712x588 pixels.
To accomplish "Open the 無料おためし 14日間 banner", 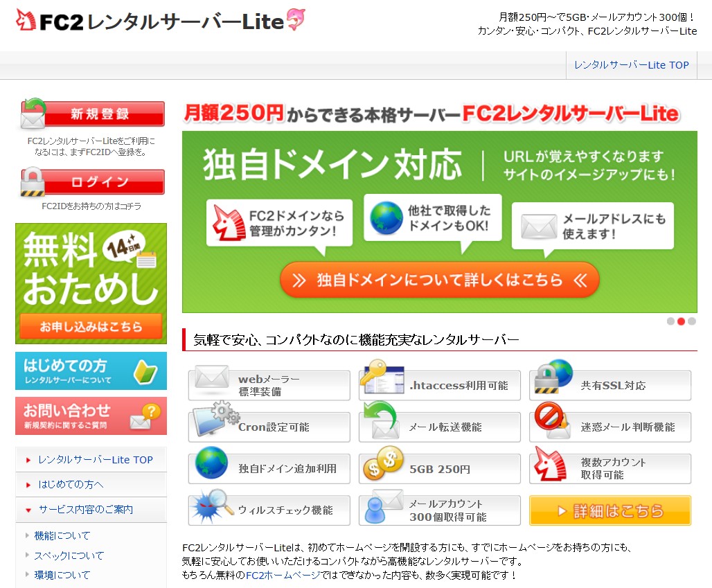I will pyautogui.click(x=91, y=283).
